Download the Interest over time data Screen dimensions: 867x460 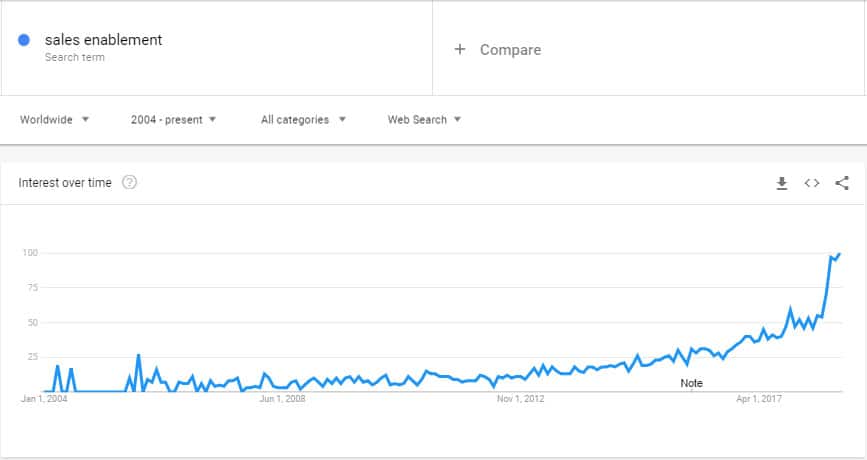(x=782, y=183)
